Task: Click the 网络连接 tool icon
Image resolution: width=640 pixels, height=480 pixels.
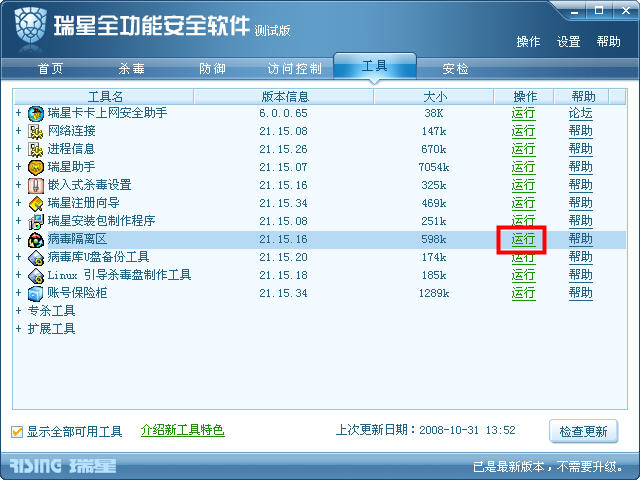Action: (36, 131)
